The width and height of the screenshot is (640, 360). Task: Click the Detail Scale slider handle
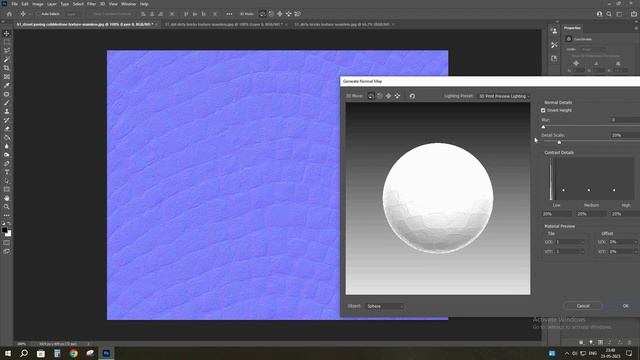point(559,142)
